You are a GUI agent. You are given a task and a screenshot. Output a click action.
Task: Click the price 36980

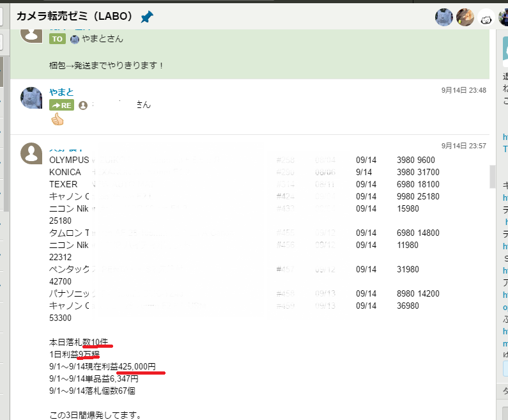pyautogui.click(x=408, y=306)
